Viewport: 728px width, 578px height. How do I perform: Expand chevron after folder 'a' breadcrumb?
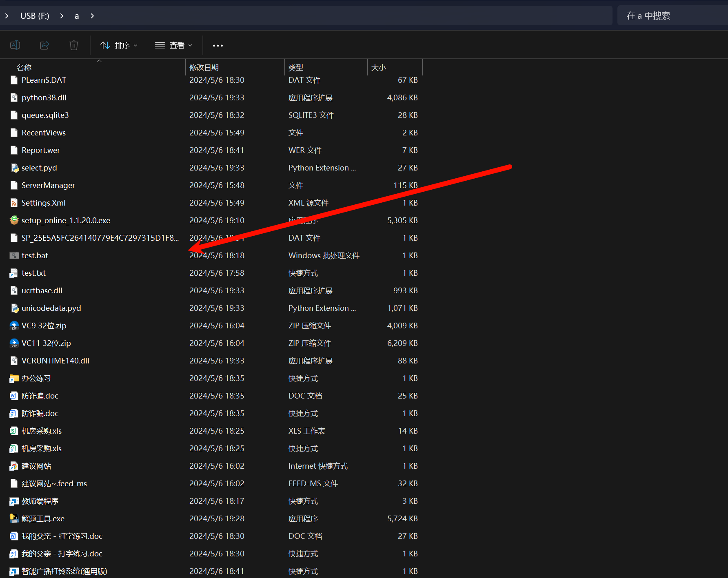point(92,16)
